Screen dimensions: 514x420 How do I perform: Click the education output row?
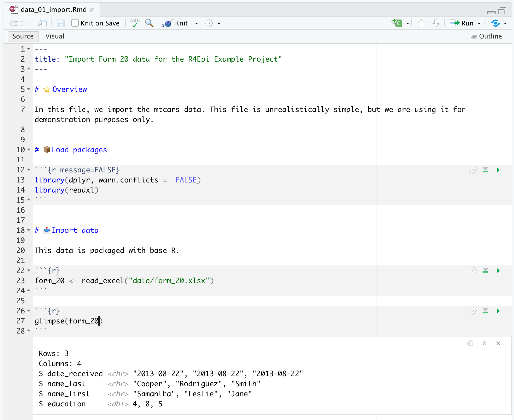(x=101, y=404)
